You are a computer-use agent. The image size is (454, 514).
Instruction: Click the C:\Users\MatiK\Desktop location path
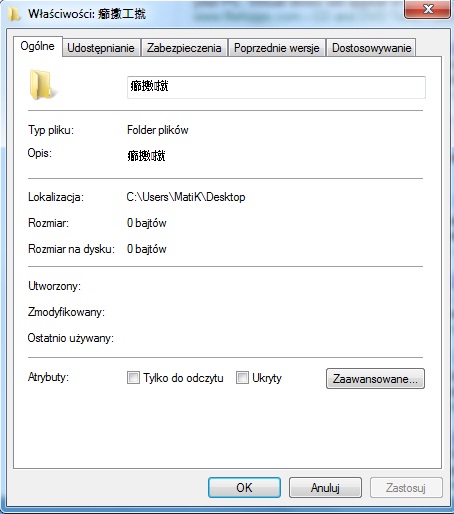[x=186, y=197]
